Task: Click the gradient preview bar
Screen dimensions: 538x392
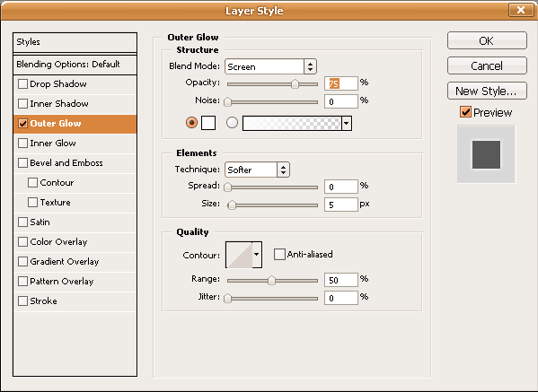Action: point(292,124)
